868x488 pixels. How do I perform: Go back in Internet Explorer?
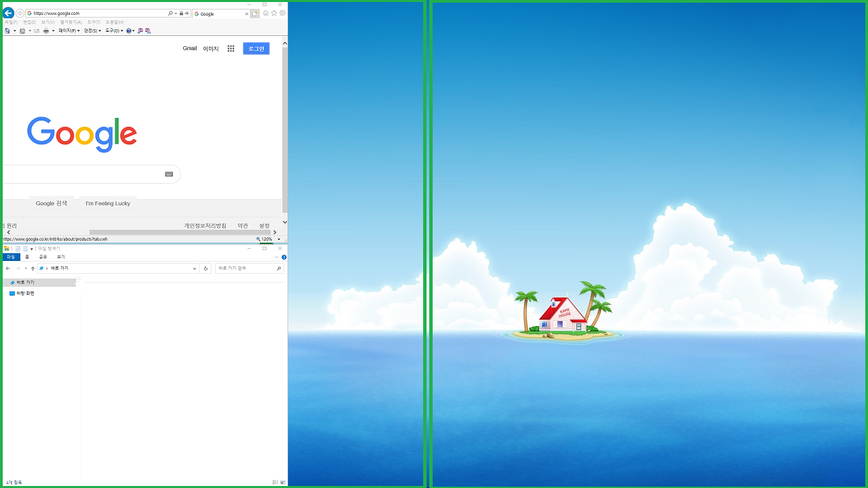point(8,14)
